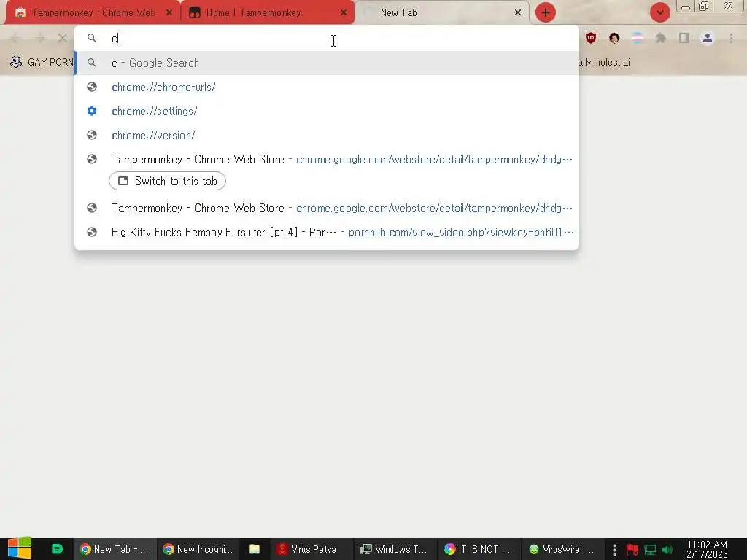Switch to VirusWire taskbar window

562,549
